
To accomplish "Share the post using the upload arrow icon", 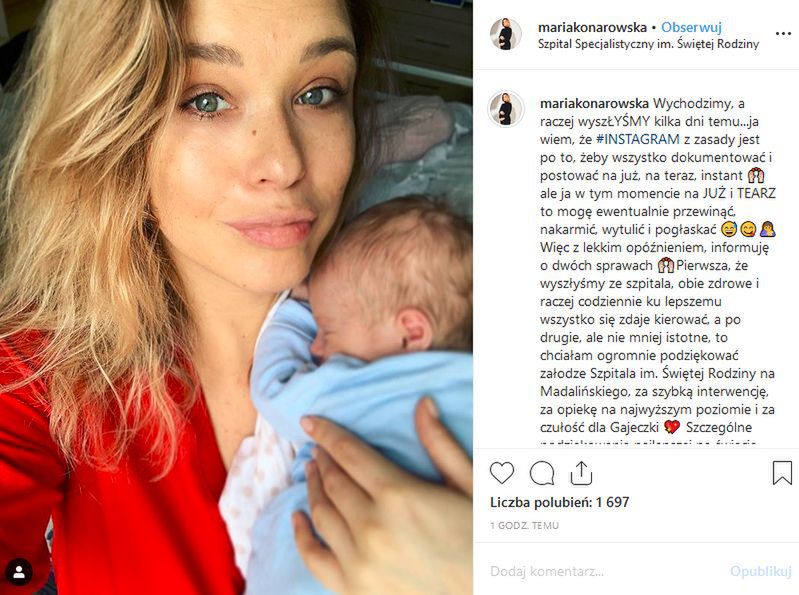I will [581, 473].
